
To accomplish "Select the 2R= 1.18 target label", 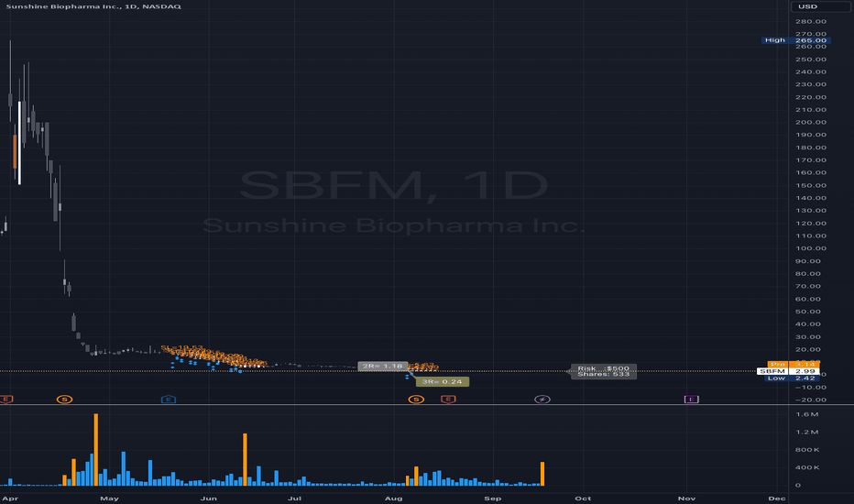I will (x=382, y=366).
